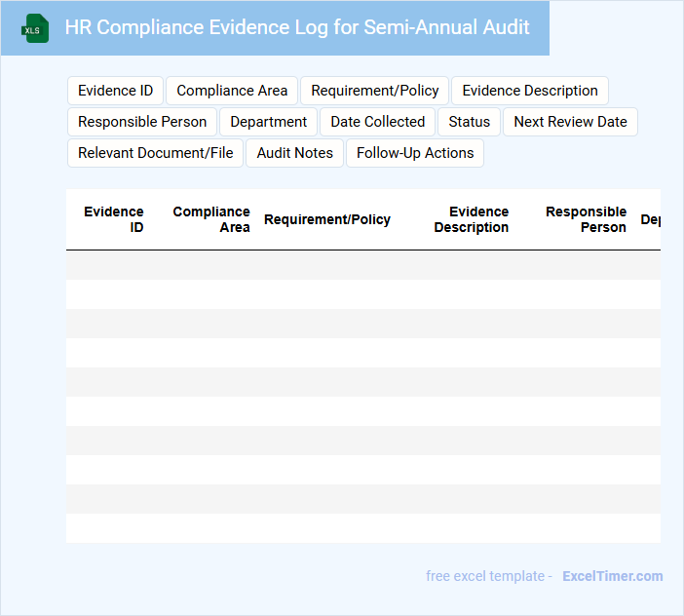Click the Responsible Person column header
The height and width of the screenshot is (616, 684).
pos(586,219)
